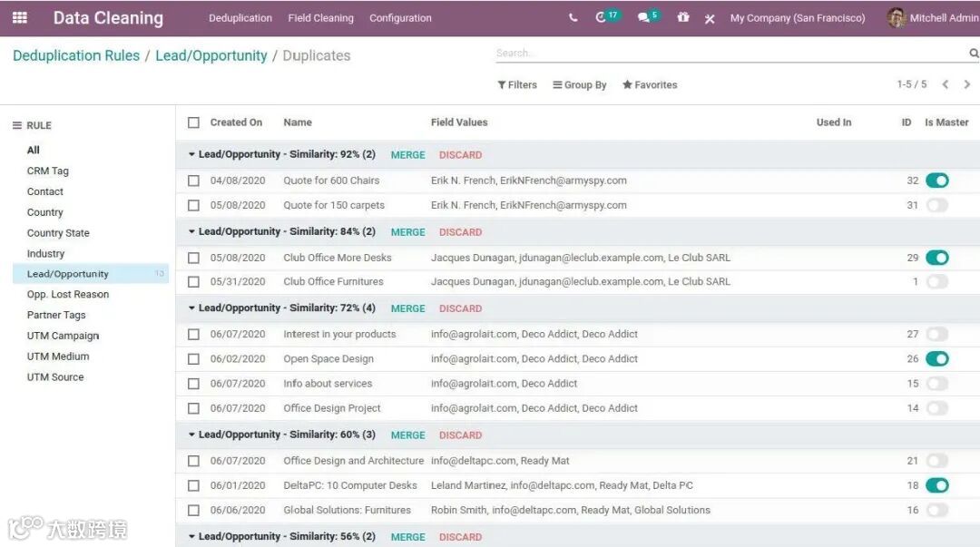Viewport: 980px width, 547px height.
Task: Merge the Similarity 84% group
Action: tap(407, 232)
